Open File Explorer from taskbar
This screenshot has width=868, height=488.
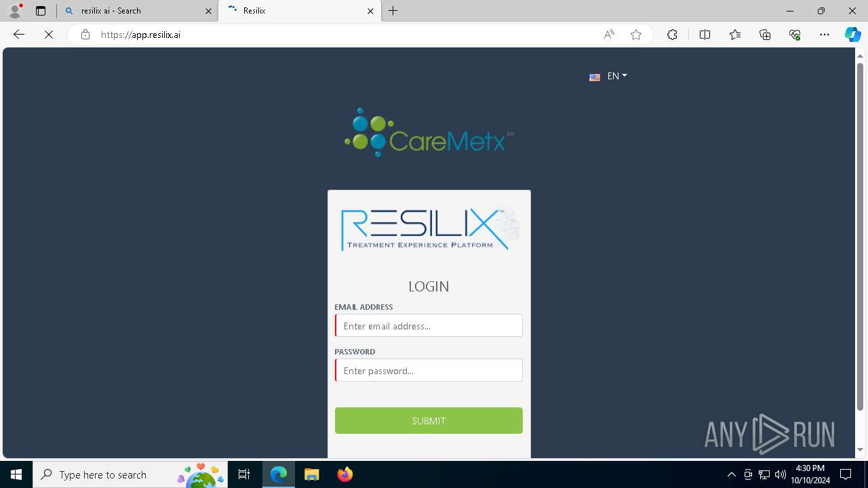[311, 474]
